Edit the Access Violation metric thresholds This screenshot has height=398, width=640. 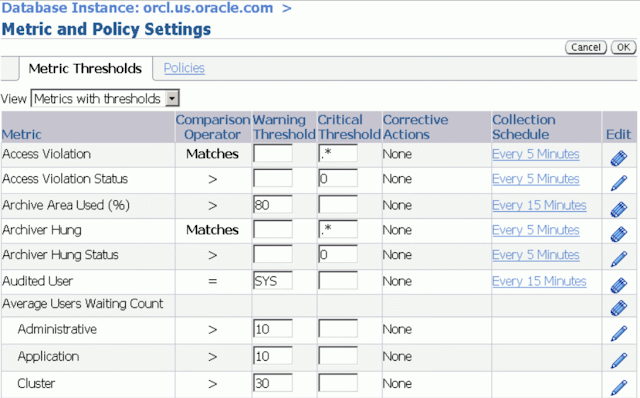point(619,158)
